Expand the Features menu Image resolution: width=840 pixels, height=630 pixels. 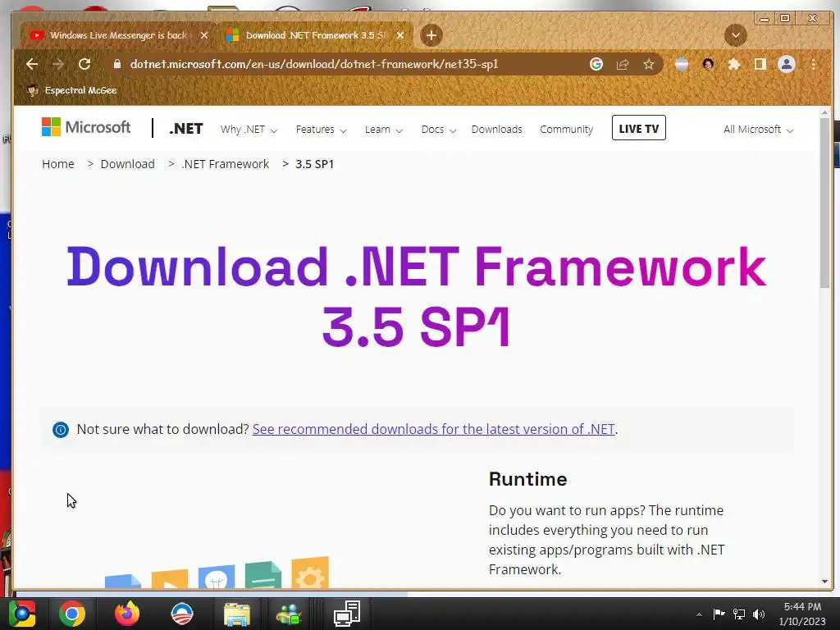click(321, 130)
